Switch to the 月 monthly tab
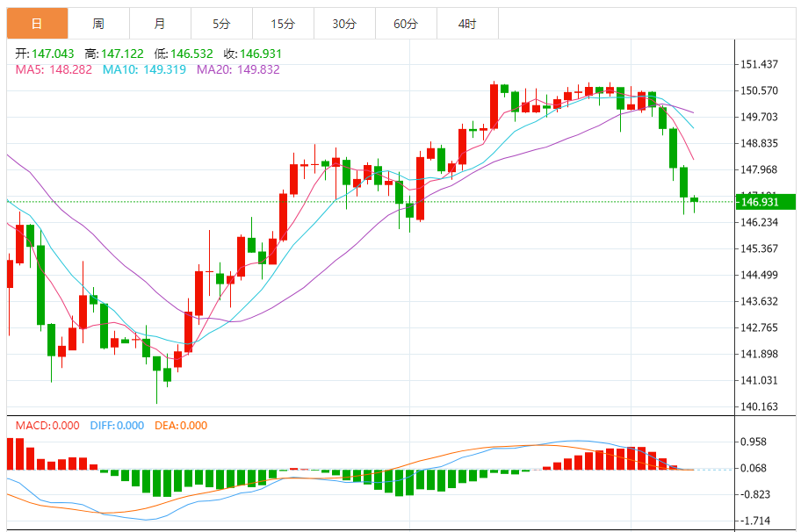 (160, 24)
